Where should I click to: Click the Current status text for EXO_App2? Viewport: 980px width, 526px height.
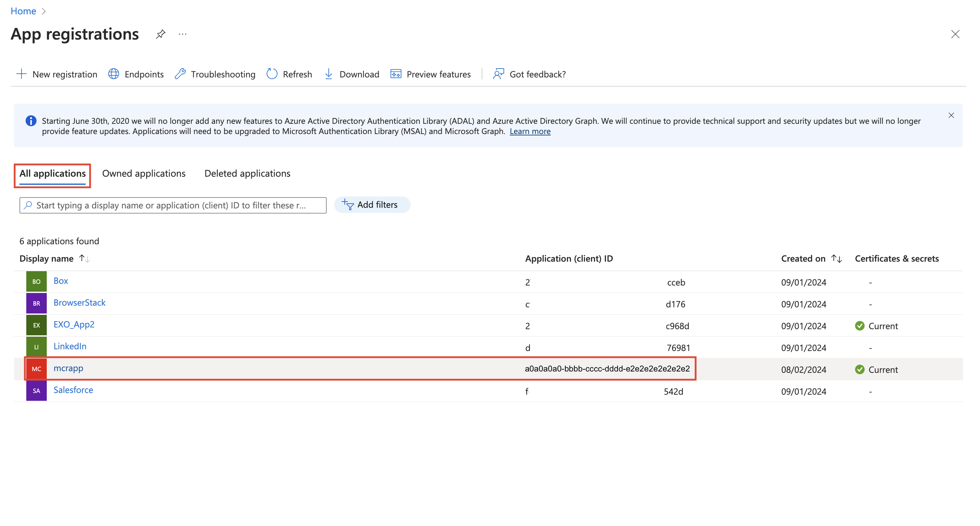(883, 326)
